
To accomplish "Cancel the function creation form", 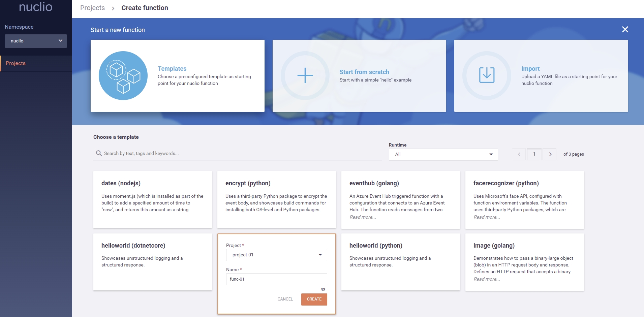I will (285, 299).
